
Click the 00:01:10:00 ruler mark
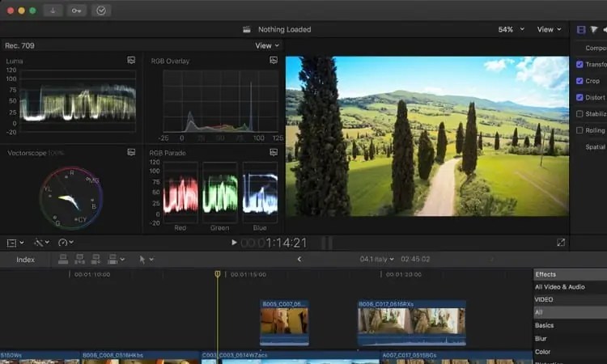click(x=92, y=275)
